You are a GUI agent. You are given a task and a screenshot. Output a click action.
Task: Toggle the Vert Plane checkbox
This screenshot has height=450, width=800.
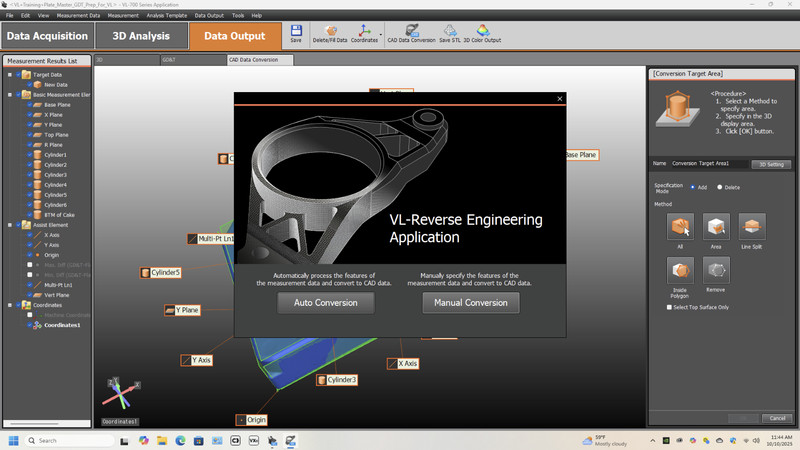pos(30,295)
